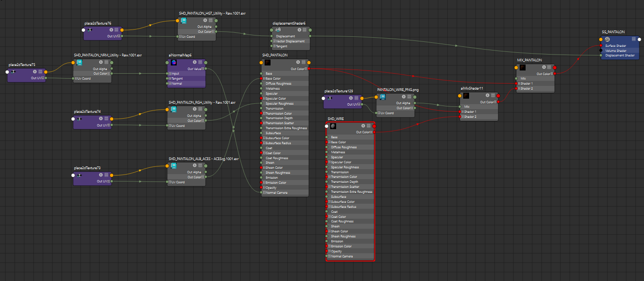The height and width of the screenshot is (281, 644).
Task: Toggle solo on place2dTexture75 node
Action: (x=35, y=72)
